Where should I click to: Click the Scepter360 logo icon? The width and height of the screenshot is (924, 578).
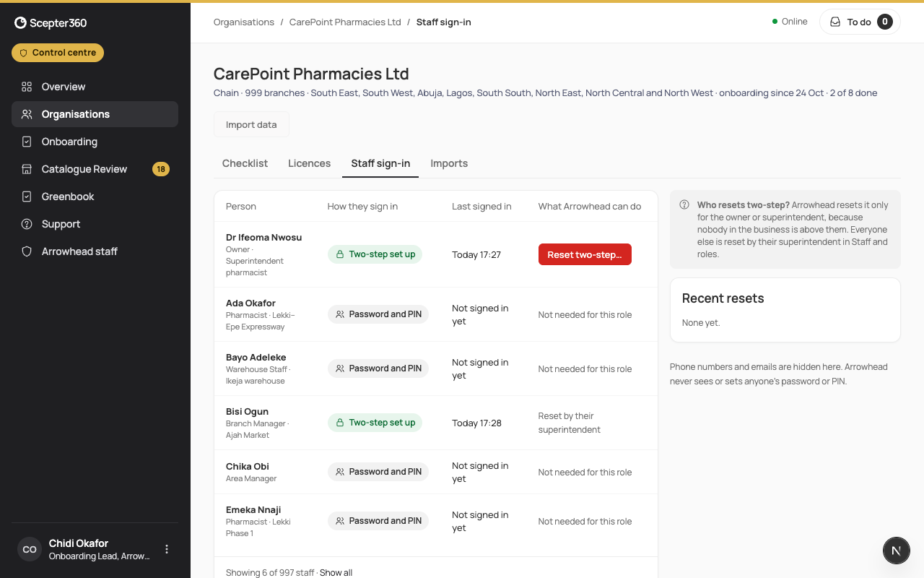(x=21, y=23)
